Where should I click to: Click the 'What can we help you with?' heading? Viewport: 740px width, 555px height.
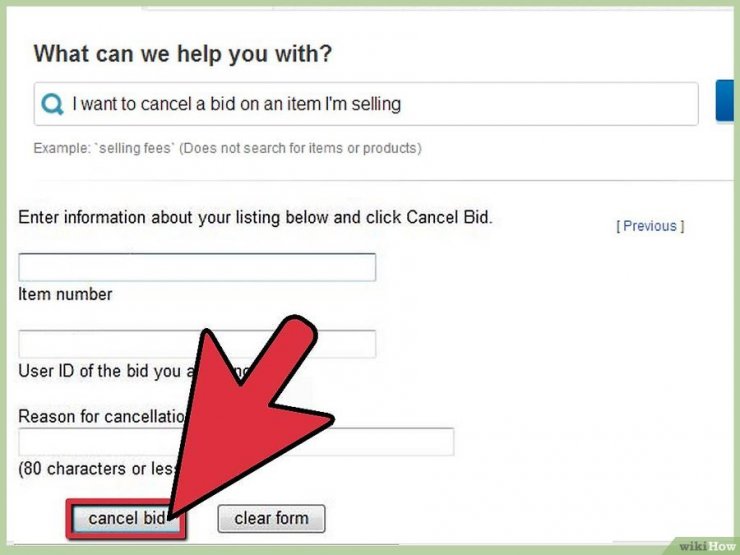point(183,53)
